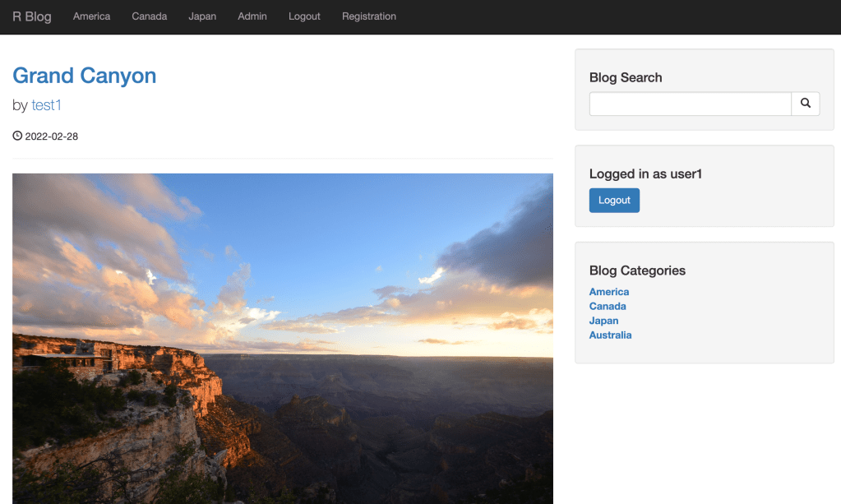Click the search magnifier icon
The height and width of the screenshot is (504, 841).
[x=805, y=104]
